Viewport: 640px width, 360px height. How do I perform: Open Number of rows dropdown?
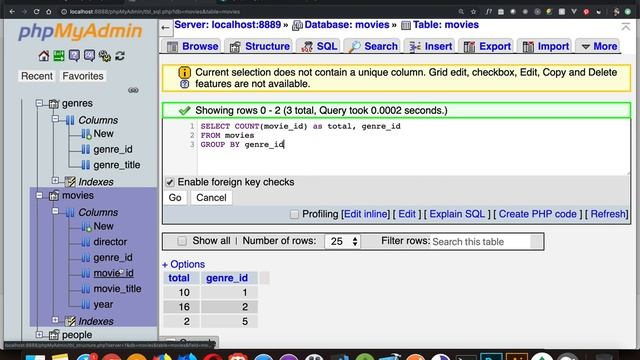[x=343, y=242]
